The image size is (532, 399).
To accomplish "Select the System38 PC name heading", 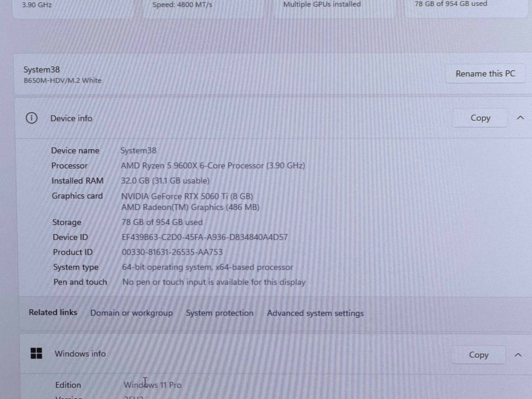I will point(42,70).
